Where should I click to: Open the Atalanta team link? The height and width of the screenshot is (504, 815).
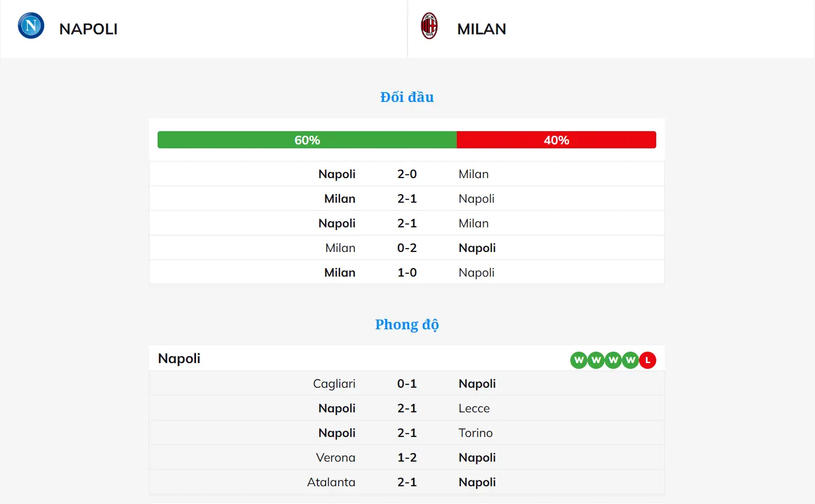tap(331, 482)
